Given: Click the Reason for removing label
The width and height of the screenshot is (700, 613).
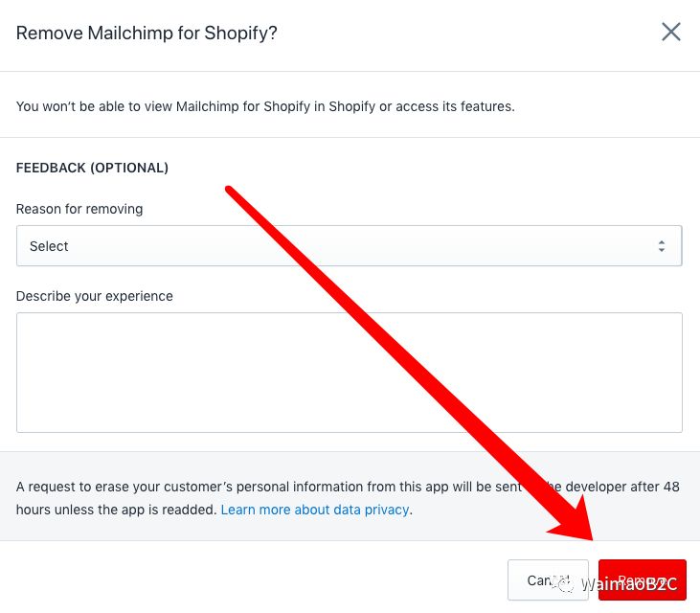Looking at the screenshot, I should 79,209.
